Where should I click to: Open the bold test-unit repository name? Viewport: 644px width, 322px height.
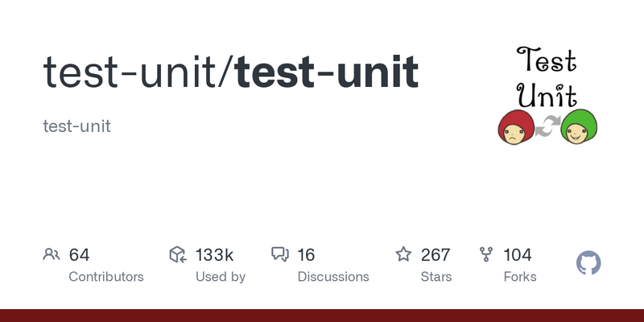point(327,72)
